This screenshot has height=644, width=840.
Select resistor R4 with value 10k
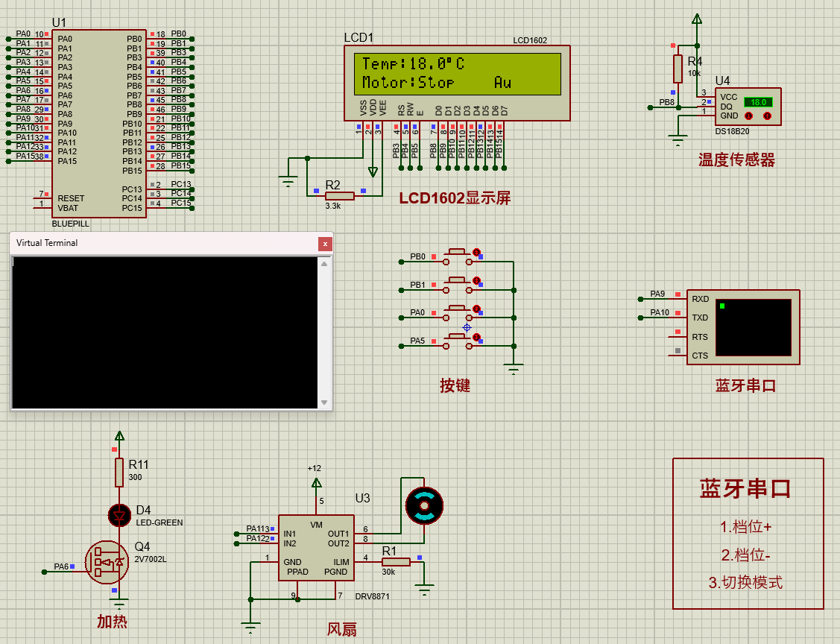(678, 67)
